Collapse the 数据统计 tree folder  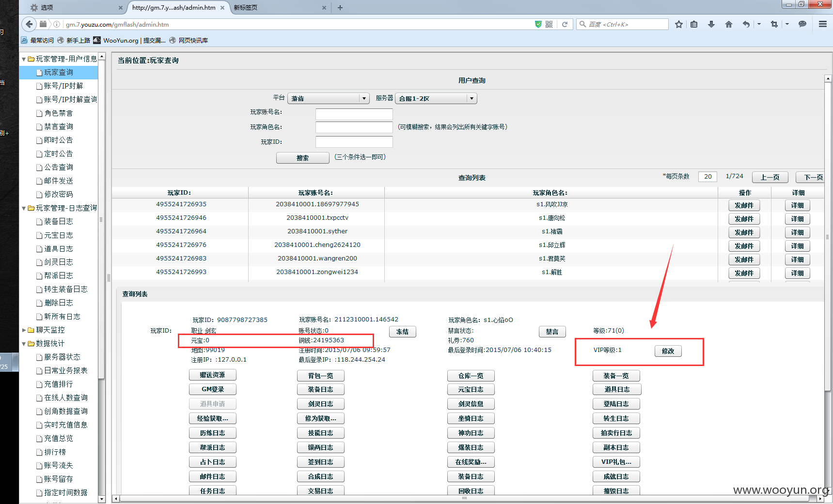[24, 344]
